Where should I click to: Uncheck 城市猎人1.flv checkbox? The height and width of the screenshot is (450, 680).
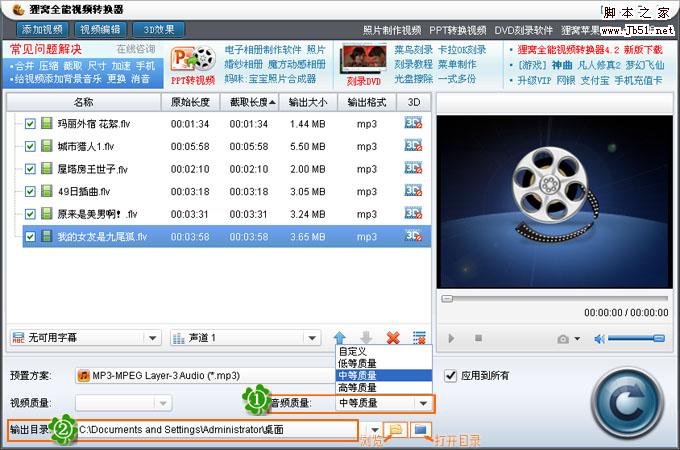click(30, 146)
